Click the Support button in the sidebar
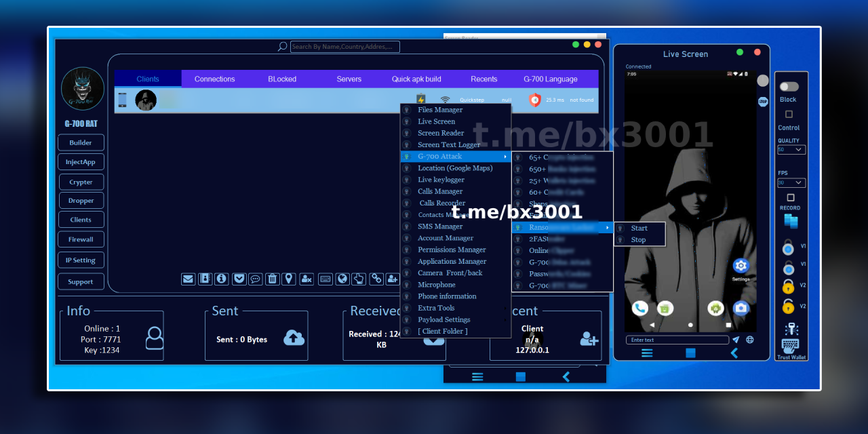 [x=81, y=281]
